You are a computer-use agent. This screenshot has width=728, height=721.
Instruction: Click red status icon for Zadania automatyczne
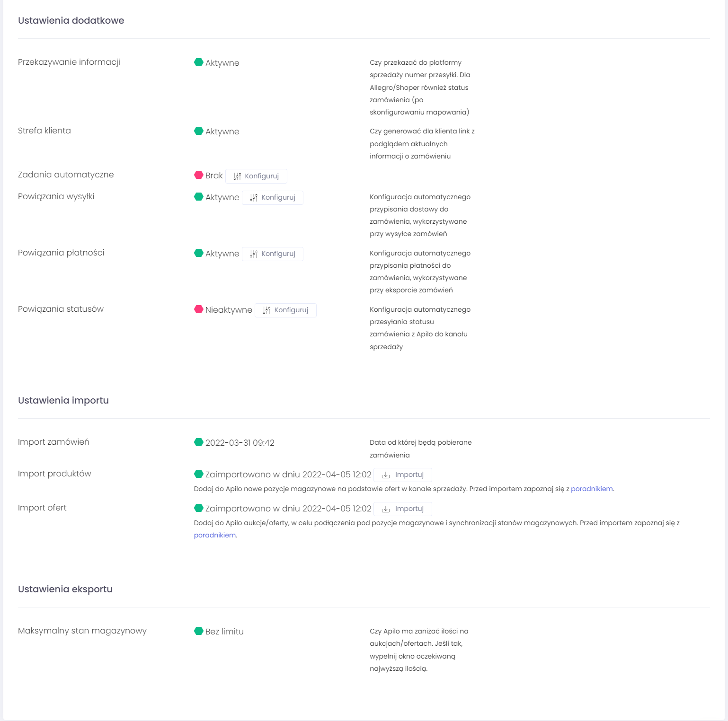tap(199, 175)
